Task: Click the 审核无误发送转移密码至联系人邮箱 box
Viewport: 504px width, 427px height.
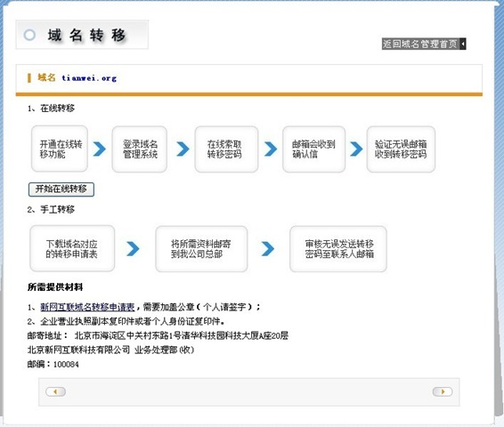Action: 338,249
